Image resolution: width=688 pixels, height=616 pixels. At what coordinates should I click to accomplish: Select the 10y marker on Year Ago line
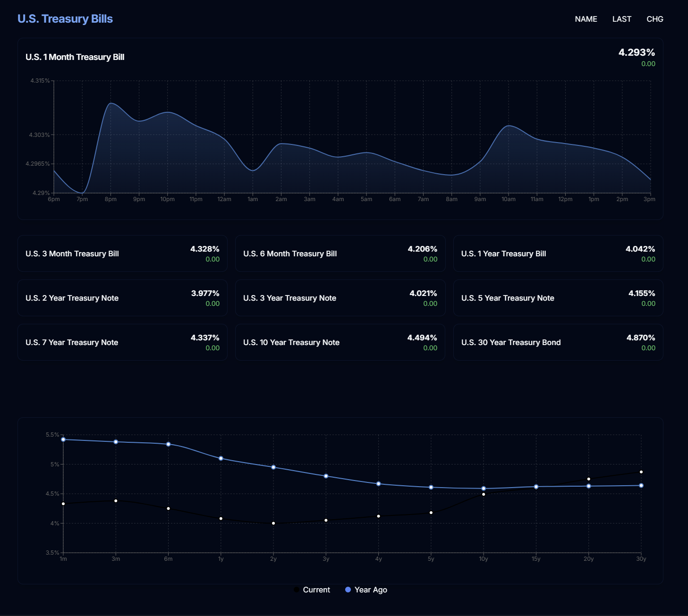click(483, 489)
